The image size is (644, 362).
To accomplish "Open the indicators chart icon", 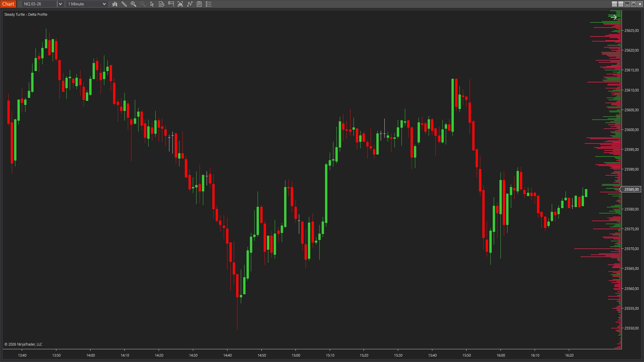I will tap(180, 4).
